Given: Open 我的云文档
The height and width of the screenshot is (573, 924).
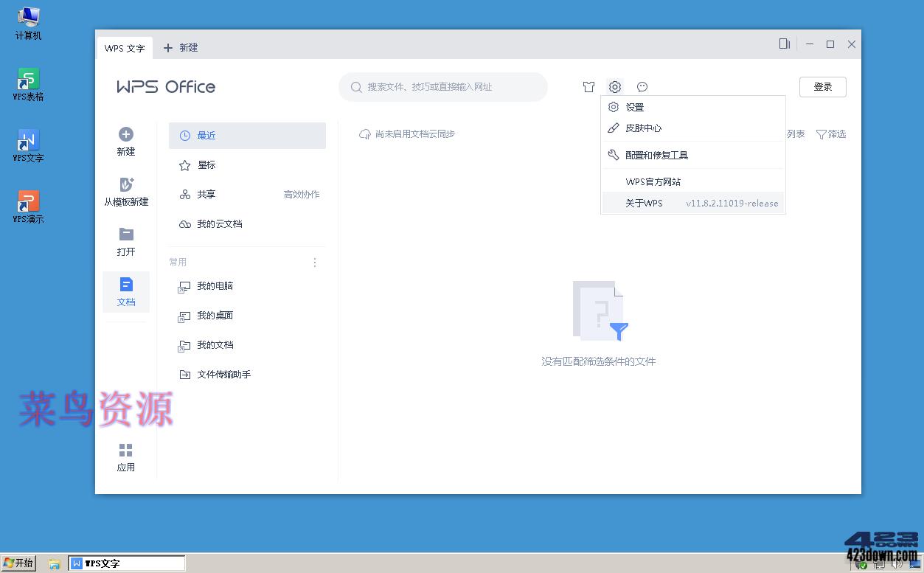Looking at the screenshot, I should (218, 223).
